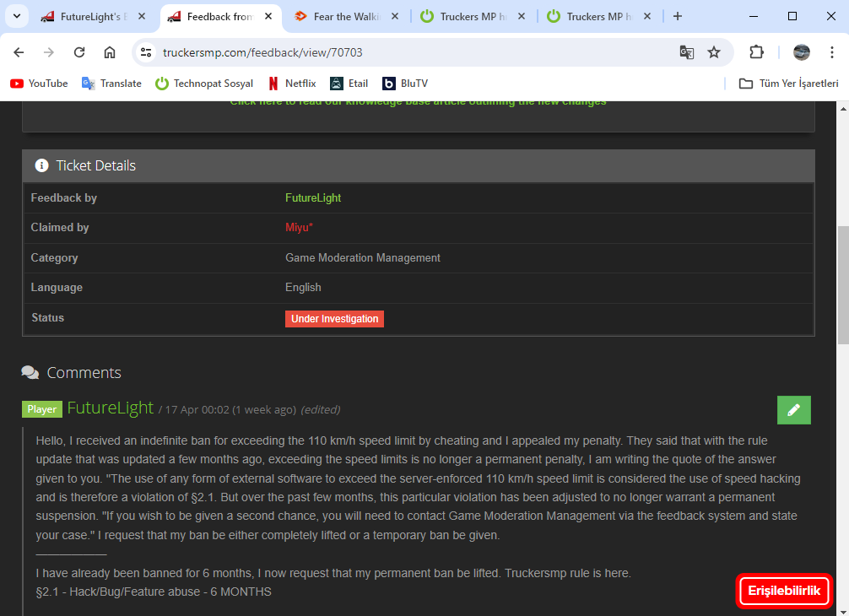
Task: Click the Ticket Details info icon
Action: 41,165
